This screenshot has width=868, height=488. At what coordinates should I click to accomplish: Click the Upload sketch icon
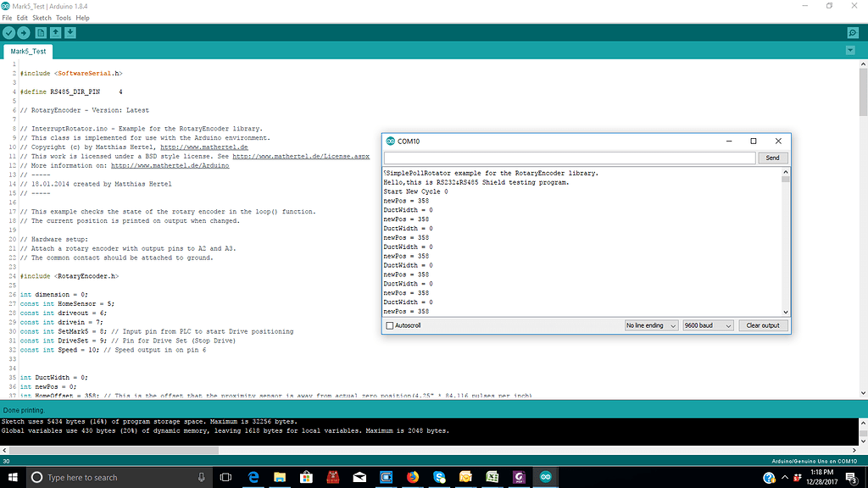tap(24, 32)
